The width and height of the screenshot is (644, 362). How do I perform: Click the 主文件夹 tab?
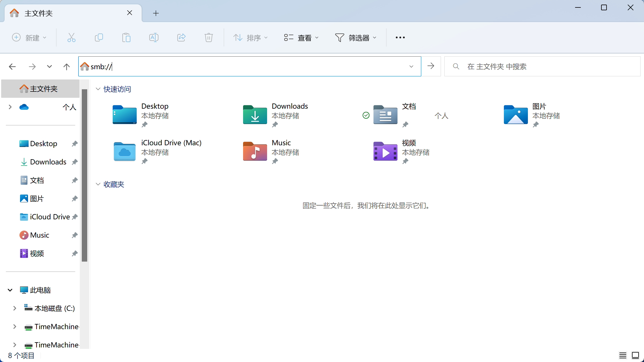click(38, 13)
